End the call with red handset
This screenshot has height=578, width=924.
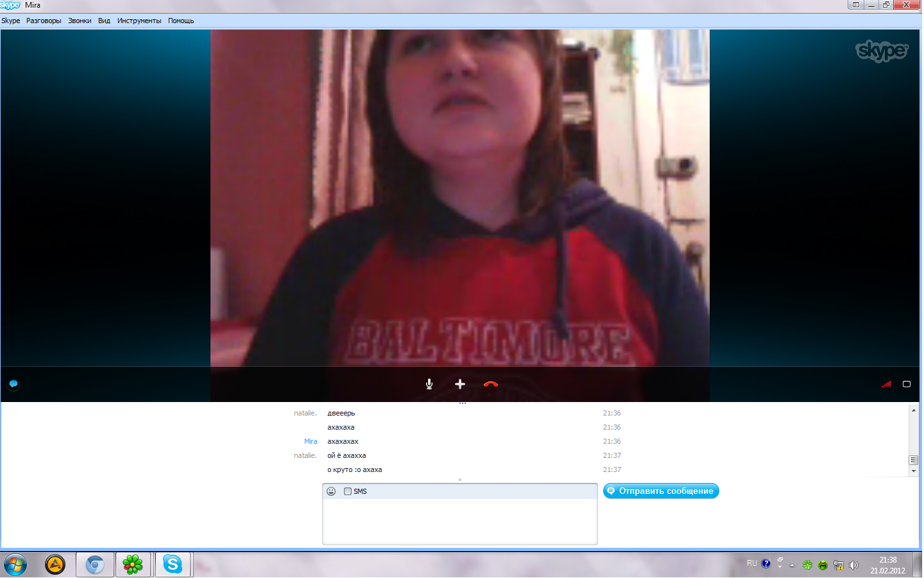tap(491, 384)
